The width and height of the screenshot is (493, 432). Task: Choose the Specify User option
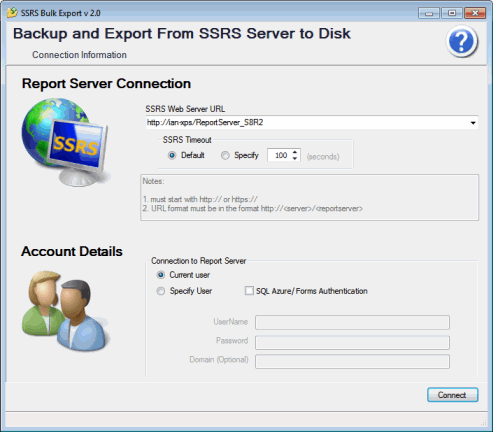coord(161,291)
